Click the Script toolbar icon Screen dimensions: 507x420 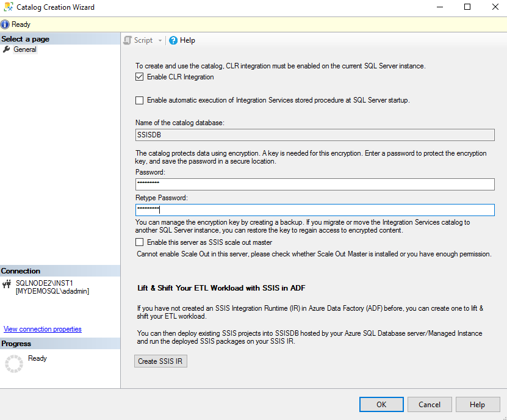coord(128,40)
